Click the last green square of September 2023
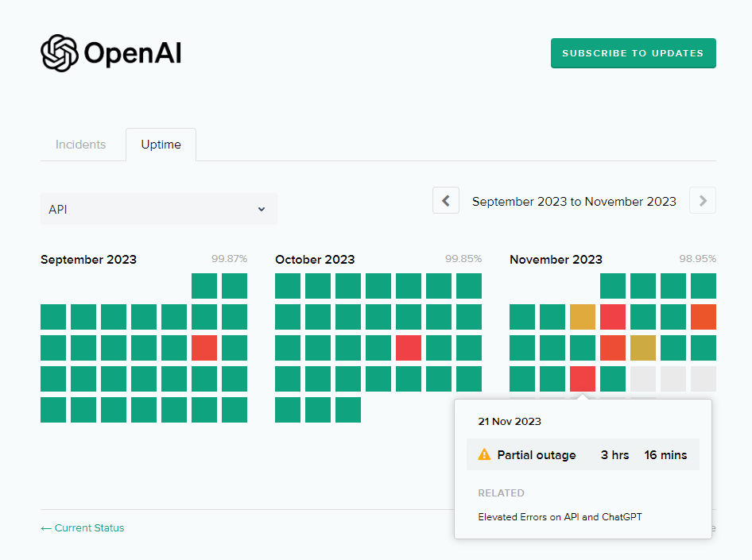This screenshot has width=752, height=560. click(x=235, y=410)
